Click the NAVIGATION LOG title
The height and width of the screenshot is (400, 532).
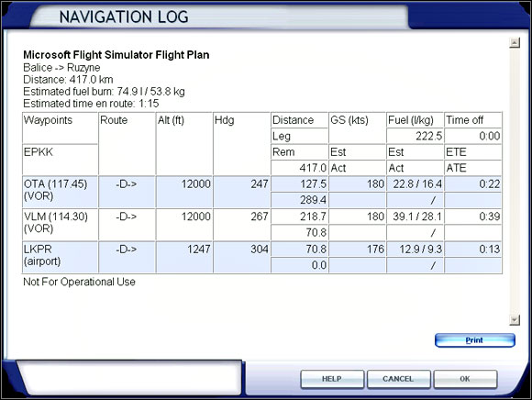[124, 17]
